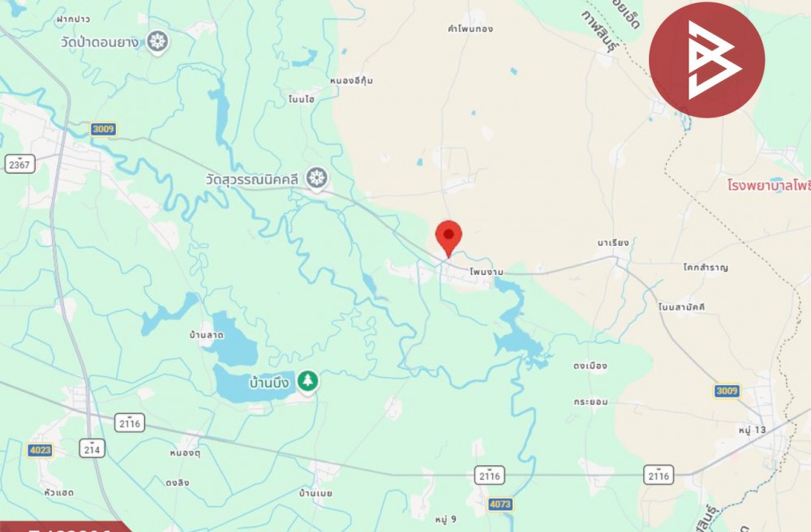Click the 2367 road shield
Screen dimensions: 811x532
pyautogui.click(x=20, y=165)
